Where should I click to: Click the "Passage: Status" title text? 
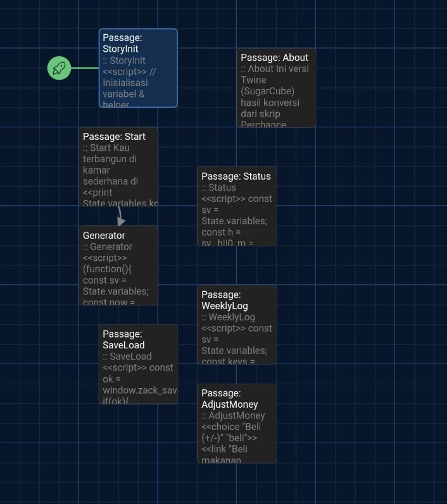click(236, 176)
